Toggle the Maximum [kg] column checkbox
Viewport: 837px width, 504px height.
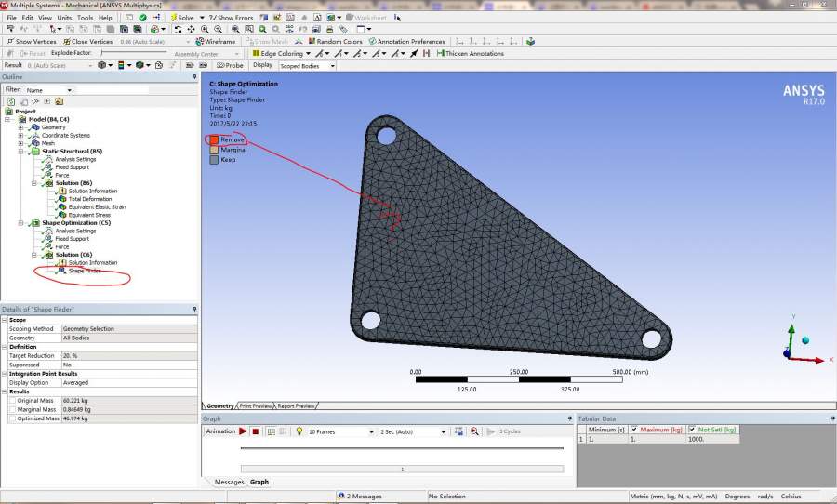(x=634, y=430)
